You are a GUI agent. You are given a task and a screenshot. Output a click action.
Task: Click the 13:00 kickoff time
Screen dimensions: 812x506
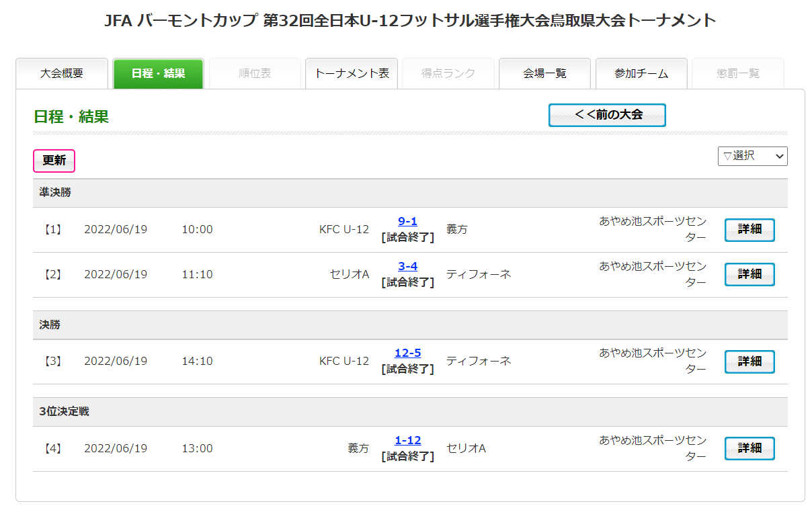click(197, 448)
